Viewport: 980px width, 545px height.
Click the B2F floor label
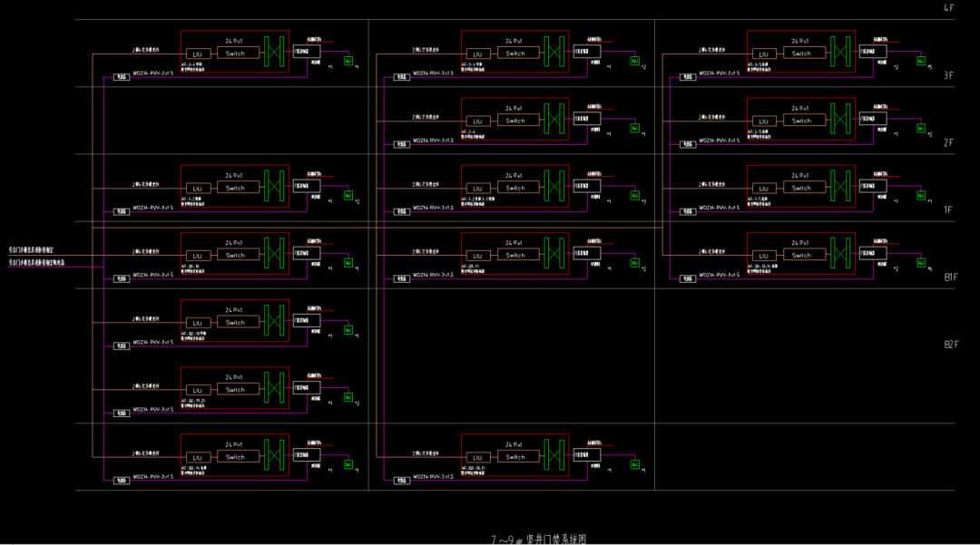click(950, 345)
